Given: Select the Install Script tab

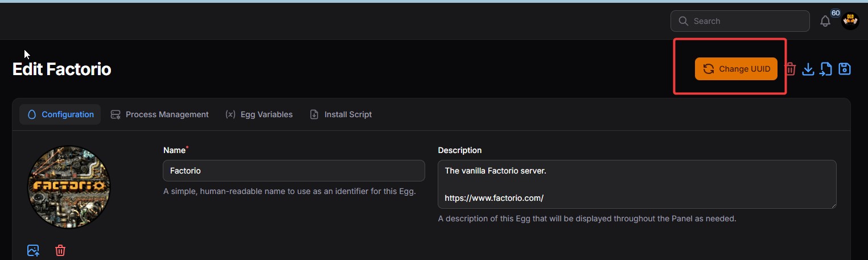Looking at the screenshot, I should point(341,114).
